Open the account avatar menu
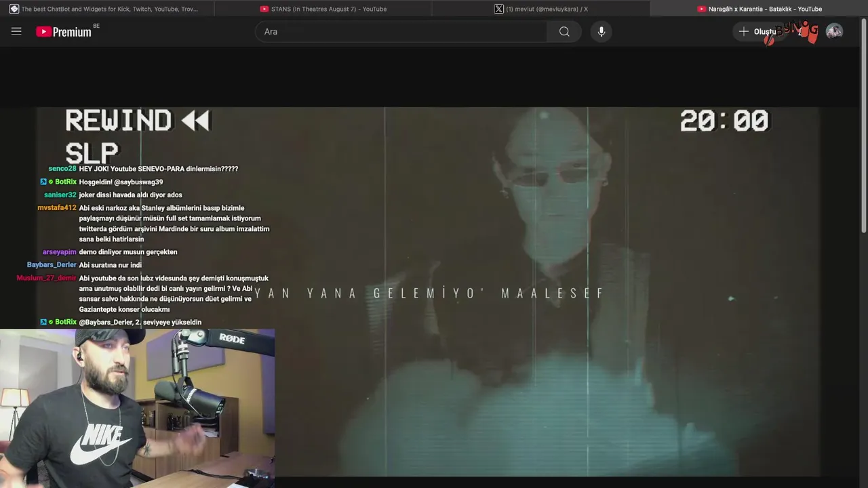This screenshot has height=488, width=868. tap(834, 31)
